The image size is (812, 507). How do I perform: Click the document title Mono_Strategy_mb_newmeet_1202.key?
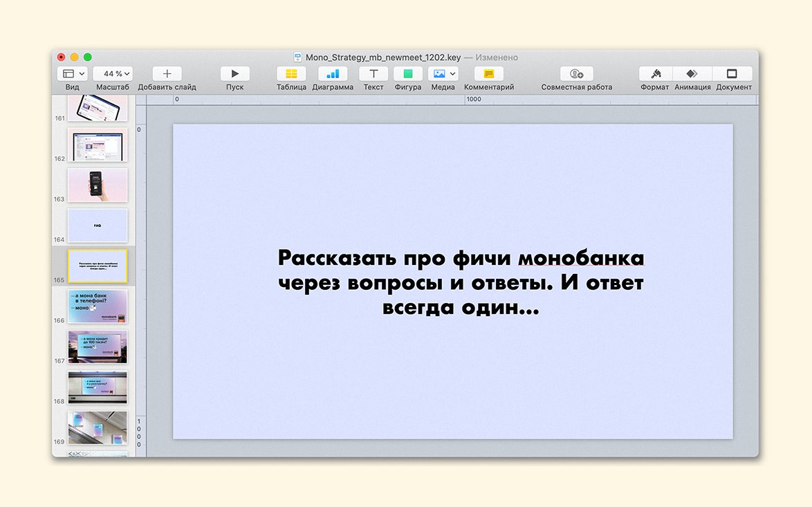pos(382,57)
